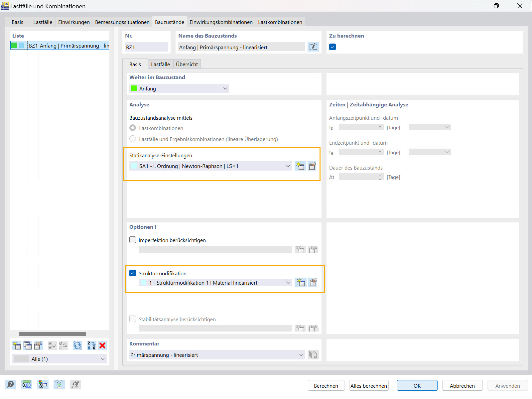Open the Lastkombinationen tab
The width and height of the screenshot is (532, 399).
280,22
